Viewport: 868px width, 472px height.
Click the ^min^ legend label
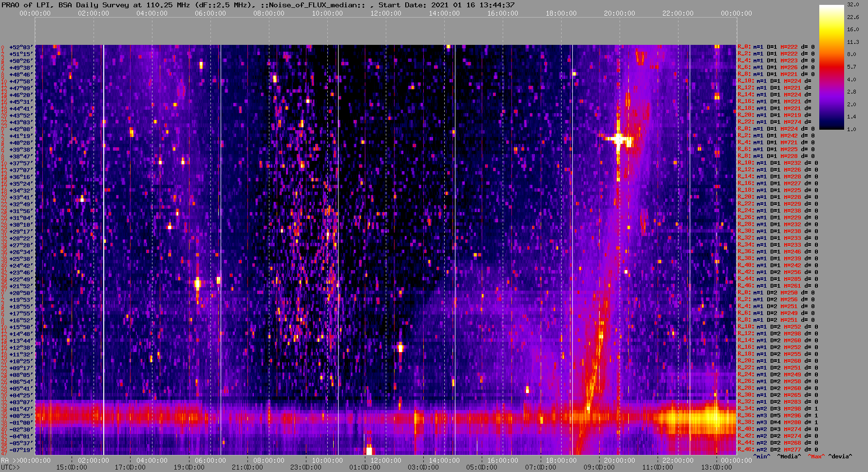[761, 457]
